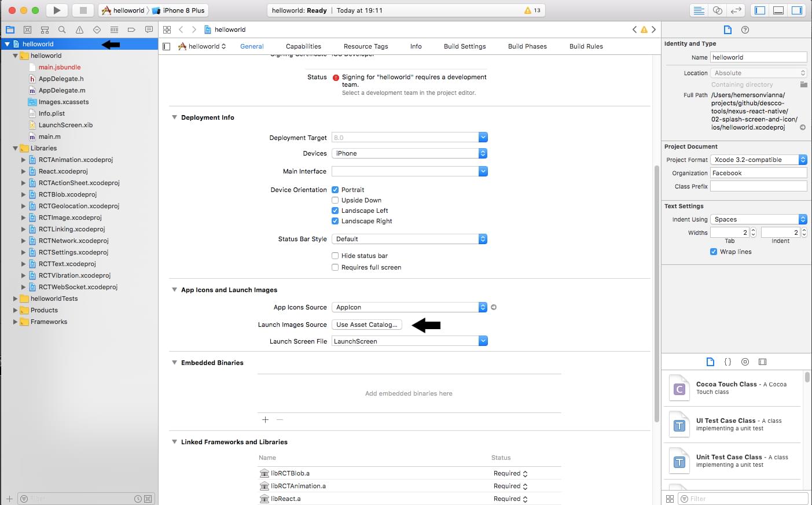The image size is (812, 505).
Task: Show the Quick Help inspector
Action: (745, 30)
